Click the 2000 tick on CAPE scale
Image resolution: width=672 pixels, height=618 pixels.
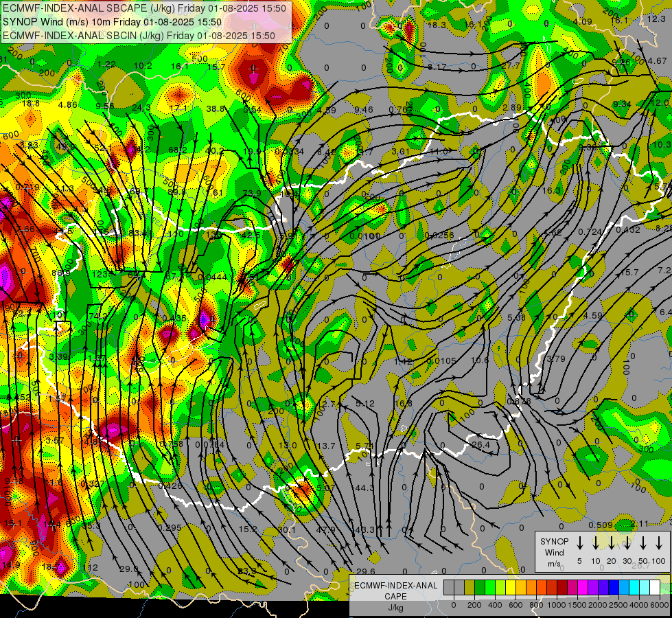(x=598, y=605)
